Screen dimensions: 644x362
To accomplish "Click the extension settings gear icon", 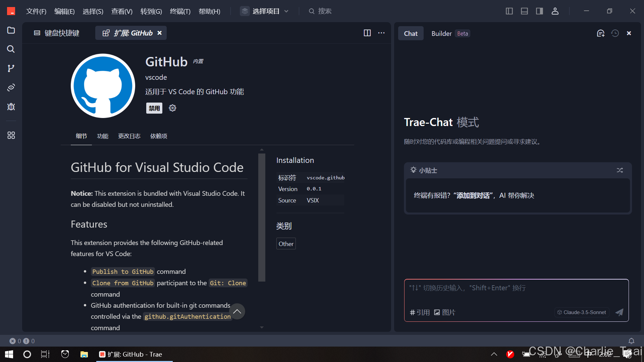I will tap(172, 108).
